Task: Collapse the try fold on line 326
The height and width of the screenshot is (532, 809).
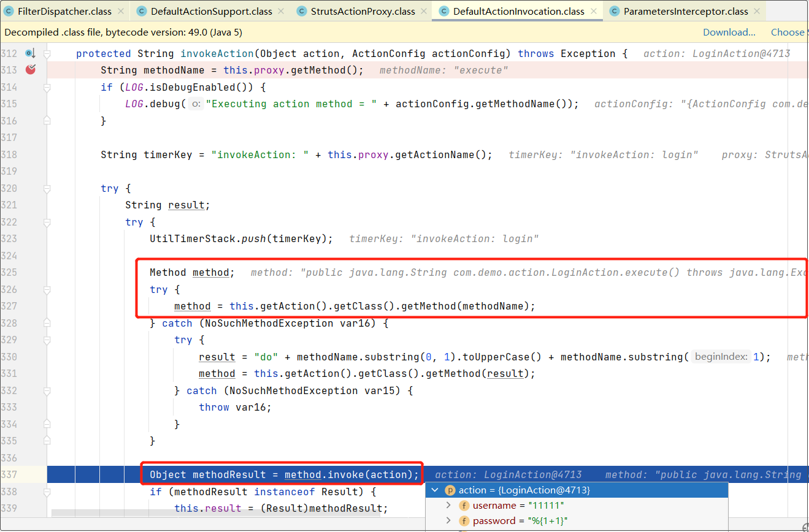Action: click(x=47, y=290)
